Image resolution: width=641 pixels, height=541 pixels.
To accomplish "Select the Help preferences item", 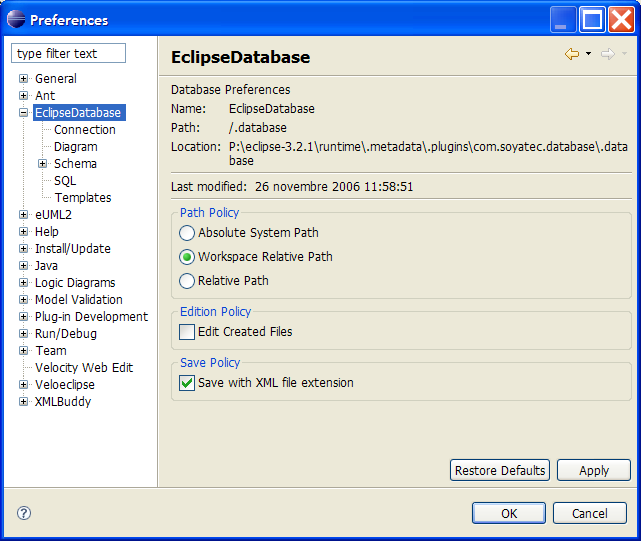I will tap(47, 231).
